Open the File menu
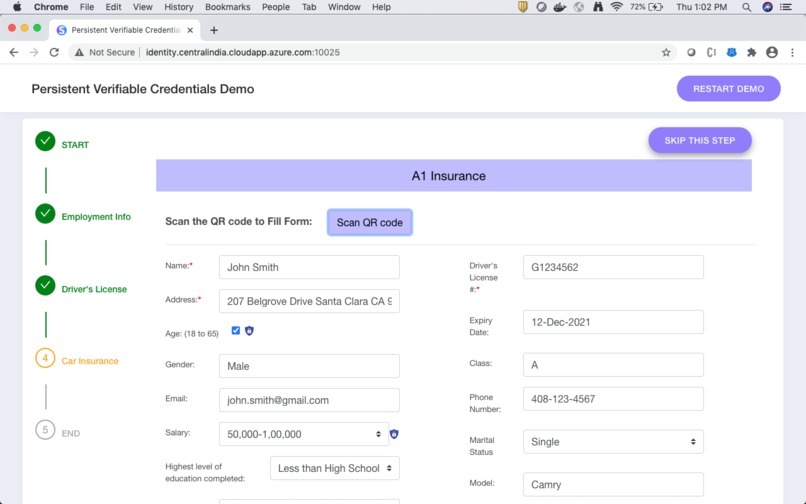Image resolution: width=806 pixels, height=504 pixels. pyautogui.click(x=87, y=7)
